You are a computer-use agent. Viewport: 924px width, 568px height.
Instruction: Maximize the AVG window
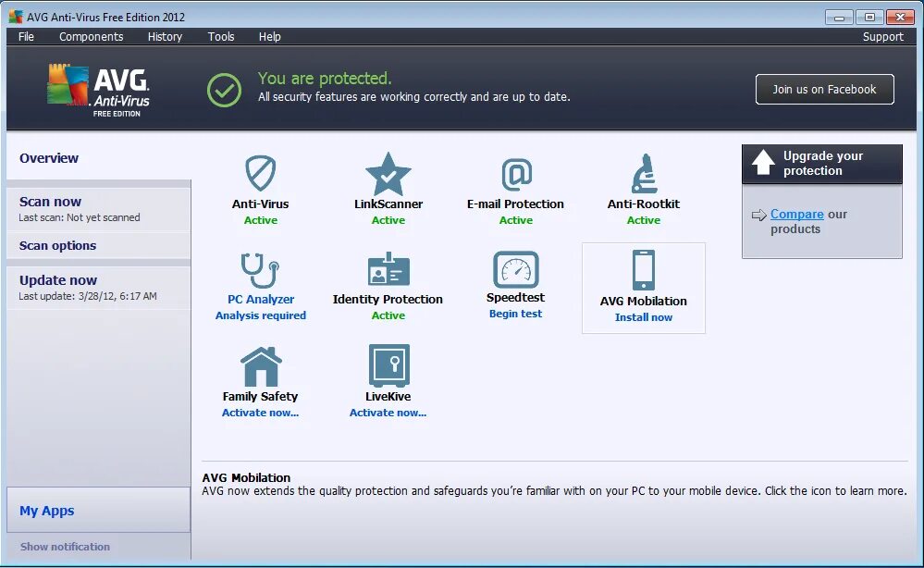click(x=869, y=17)
